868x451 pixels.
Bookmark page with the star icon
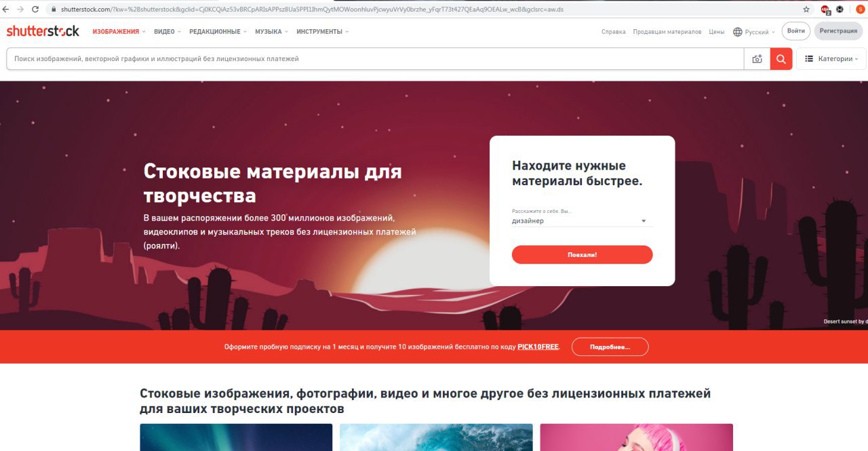tap(806, 9)
